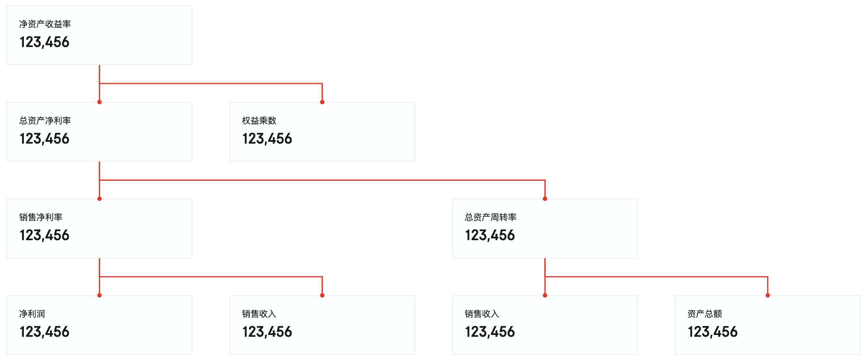Click the 总资产周转率 card
The width and height of the screenshot is (868, 361).
click(x=545, y=228)
